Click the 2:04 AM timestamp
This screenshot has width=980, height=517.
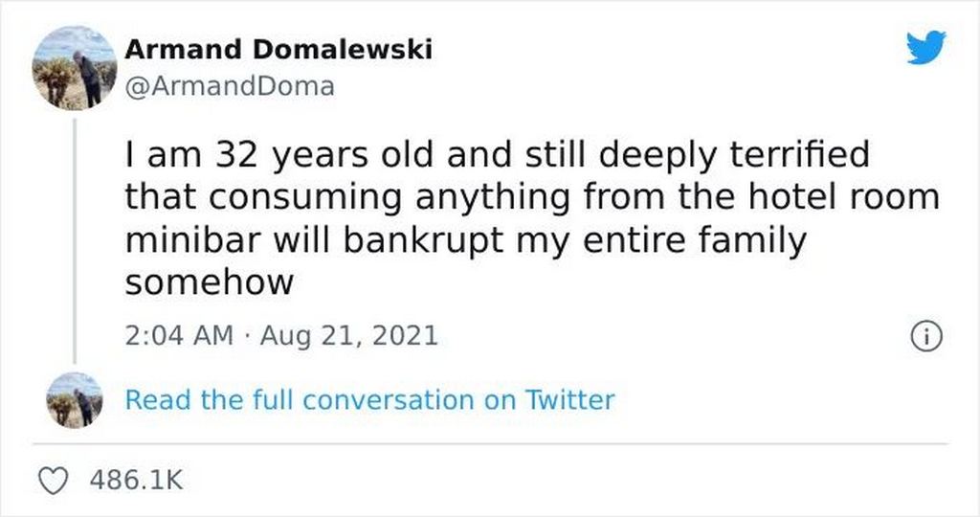pyautogui.click(x=179, y=336)
